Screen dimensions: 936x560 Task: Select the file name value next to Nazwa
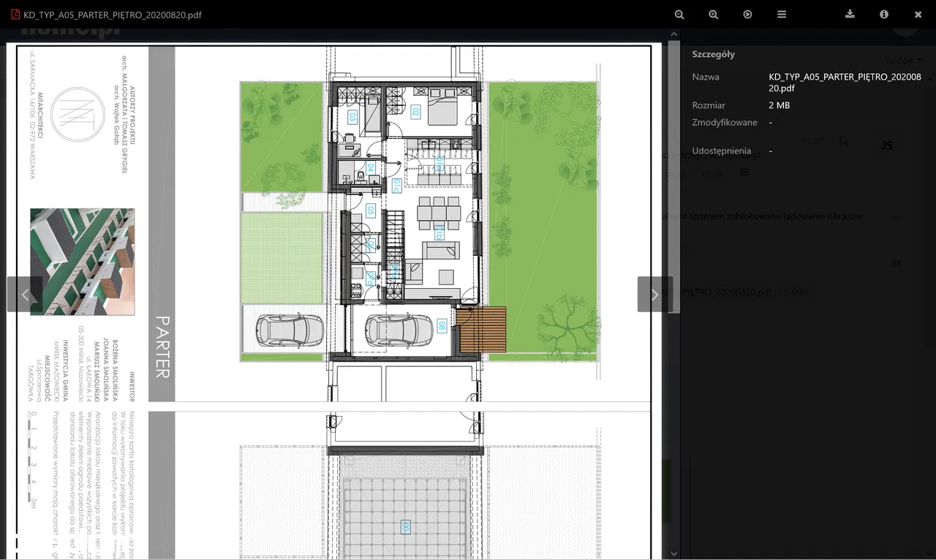[845, 82]
